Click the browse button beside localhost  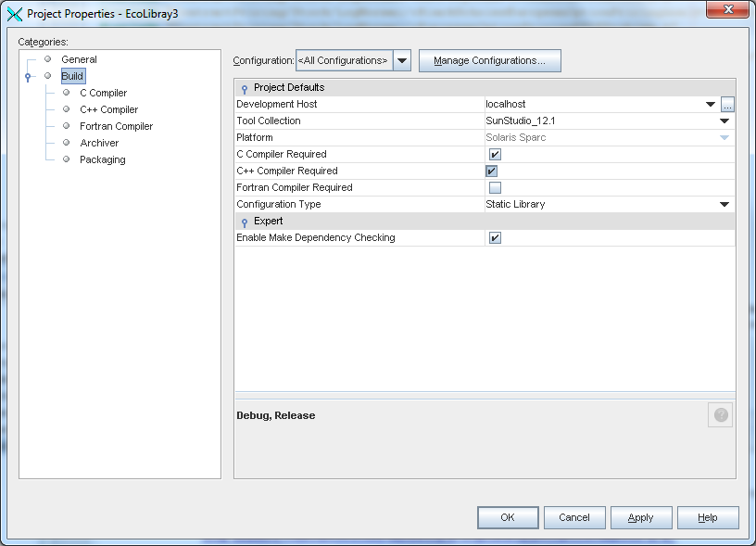[x=727, y=105]
